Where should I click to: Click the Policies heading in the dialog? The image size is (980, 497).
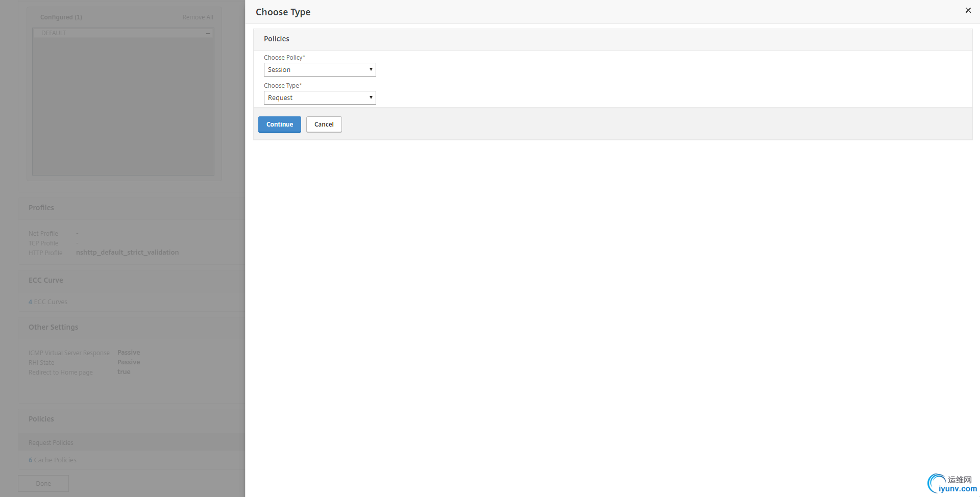277,39
